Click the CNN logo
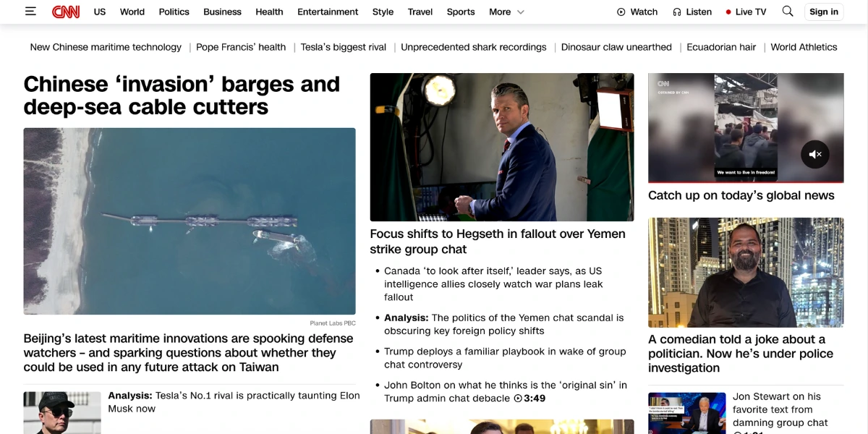 coord(66,12)
